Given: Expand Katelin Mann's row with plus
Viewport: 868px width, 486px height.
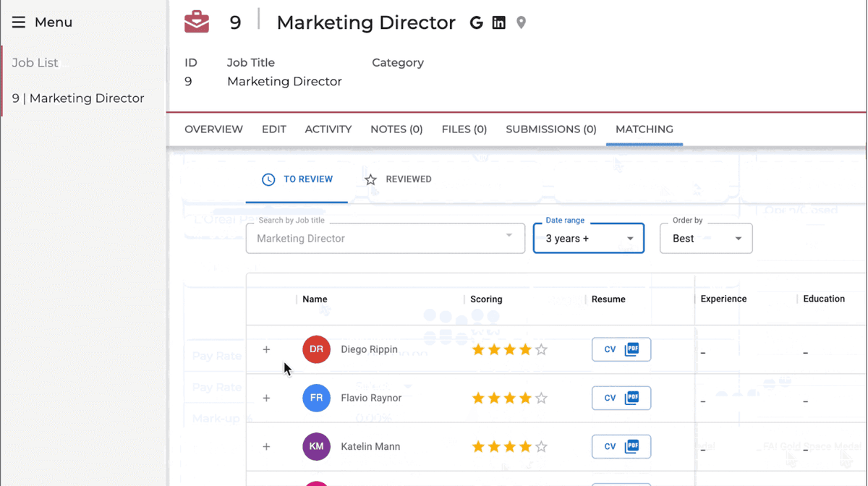Looking at the screenshot, I should pos(266,446).
